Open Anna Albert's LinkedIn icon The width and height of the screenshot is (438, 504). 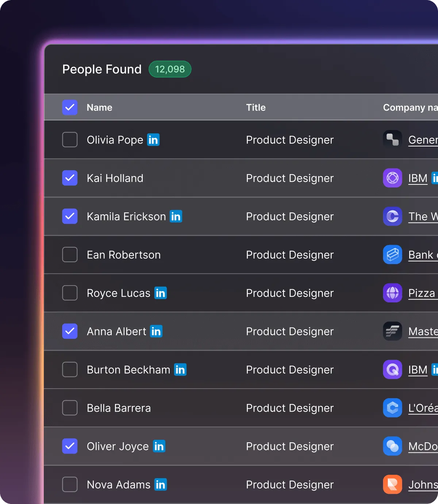(x=156, y=331)
